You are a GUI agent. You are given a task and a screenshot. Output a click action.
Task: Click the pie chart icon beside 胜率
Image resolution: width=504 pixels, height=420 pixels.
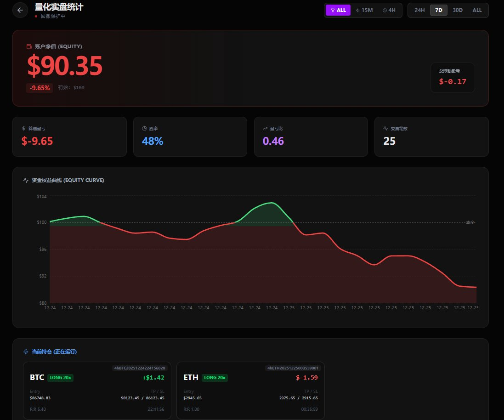click(x=144, y=129)
